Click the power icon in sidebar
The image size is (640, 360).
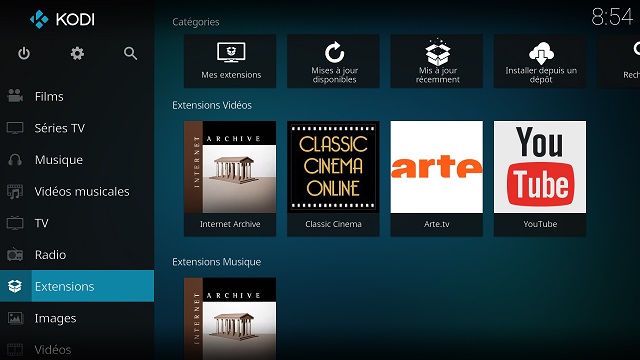(24, 53)
